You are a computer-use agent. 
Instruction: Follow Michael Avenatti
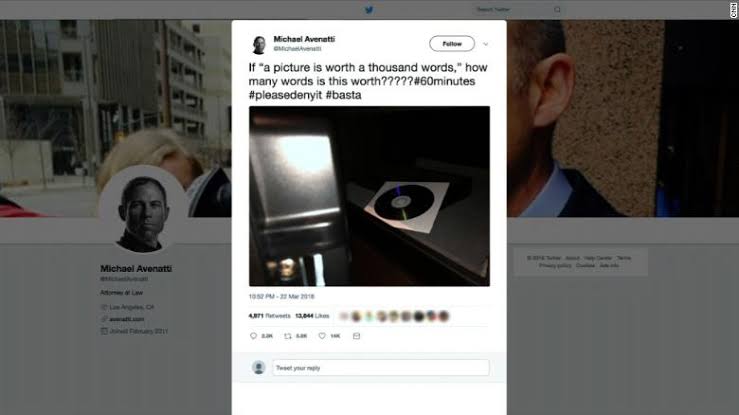coord(452,44)
